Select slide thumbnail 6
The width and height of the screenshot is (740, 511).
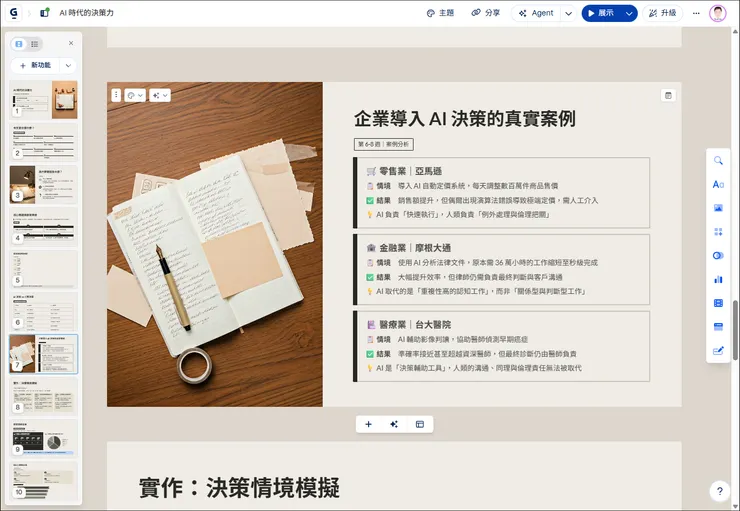point(43,311)
